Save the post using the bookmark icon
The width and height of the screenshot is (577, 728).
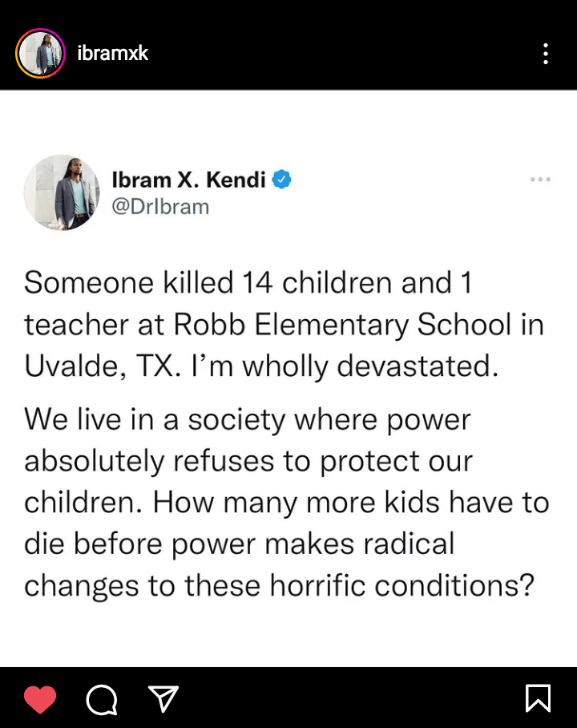click(538, 698)
